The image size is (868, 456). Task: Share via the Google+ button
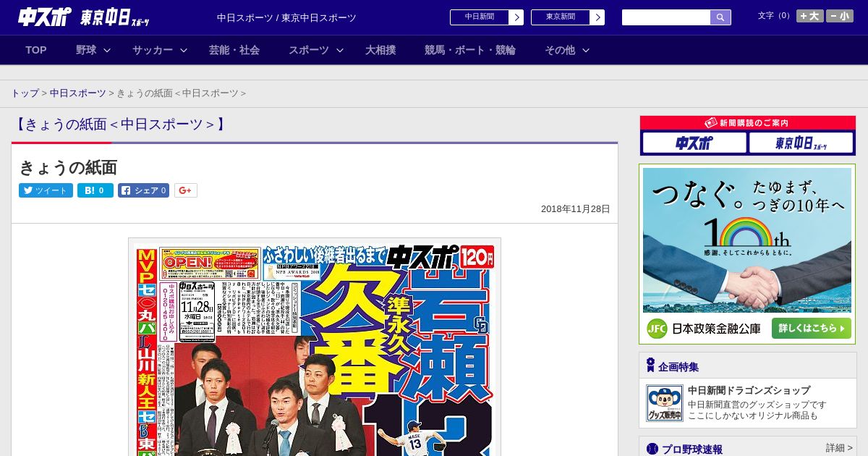click(x=185, y=190)
